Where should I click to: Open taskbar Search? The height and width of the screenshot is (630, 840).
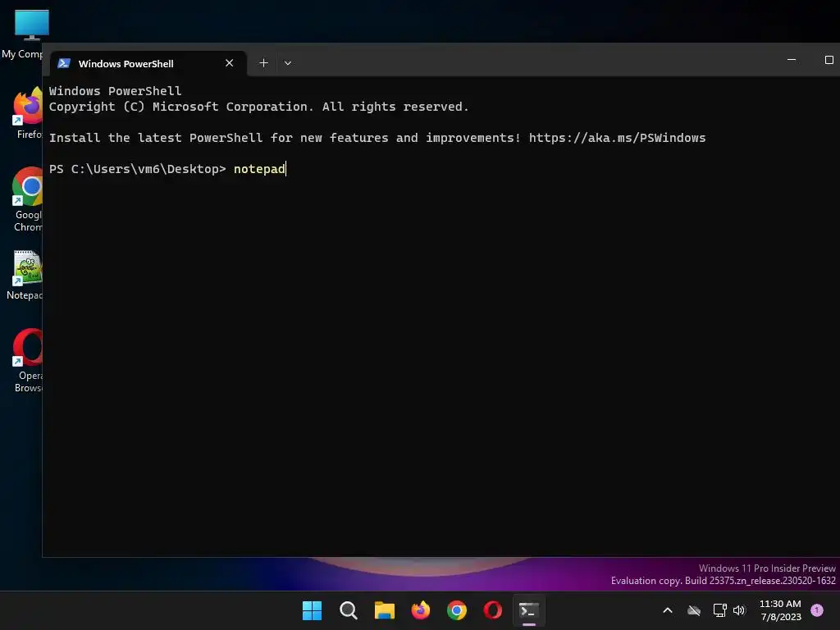click(x=348, y=610)
